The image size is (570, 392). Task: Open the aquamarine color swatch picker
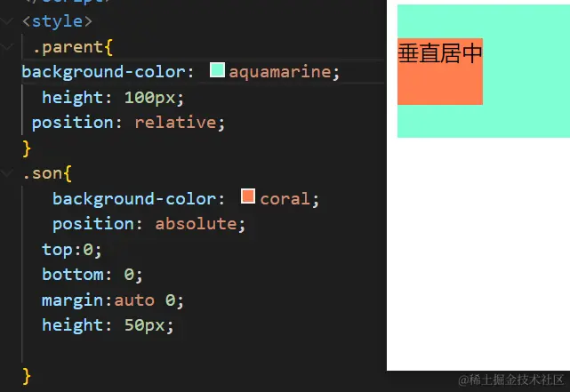pos(217,70)
